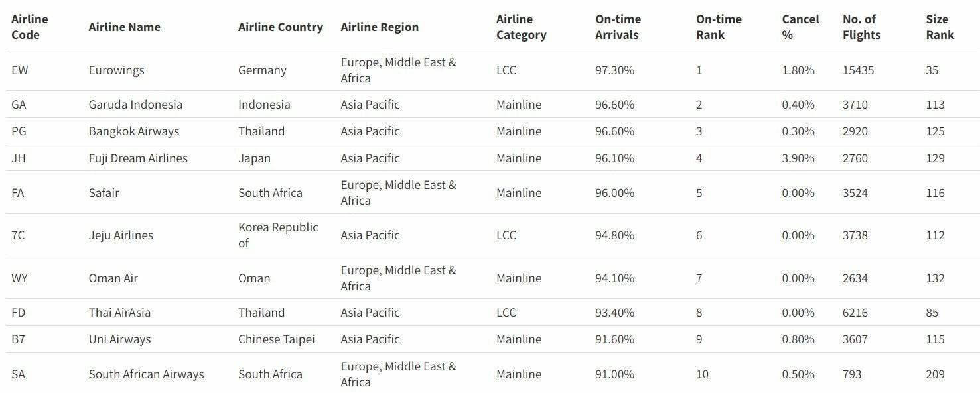Select the Airline Country column header
Screen dimensions: 980x393
[280, 27]
